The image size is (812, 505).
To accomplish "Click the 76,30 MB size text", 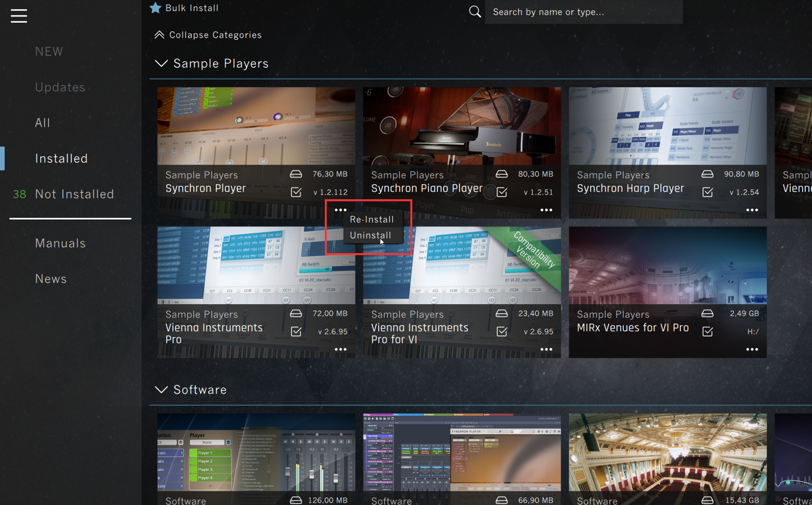I will click(330, 174).
